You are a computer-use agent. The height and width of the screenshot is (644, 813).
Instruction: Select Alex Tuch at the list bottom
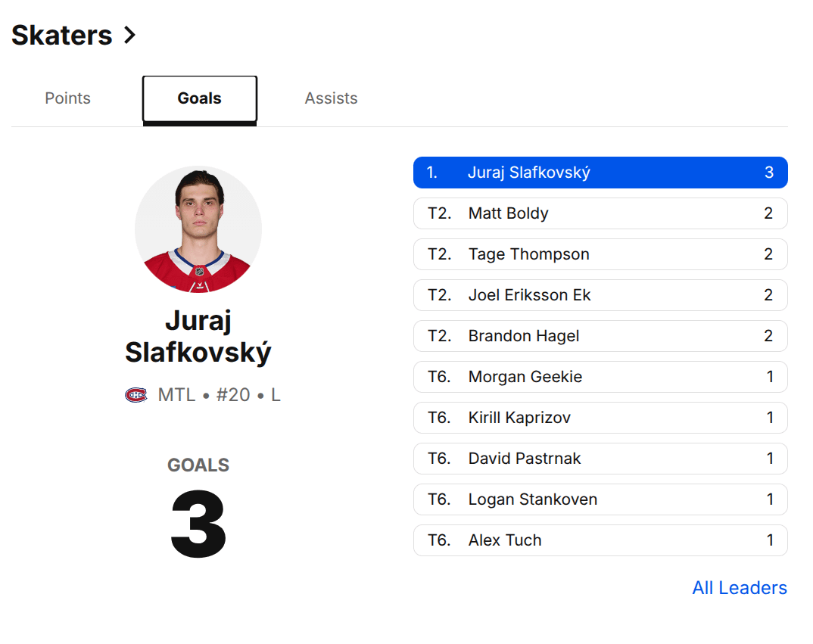pos(600,540)
